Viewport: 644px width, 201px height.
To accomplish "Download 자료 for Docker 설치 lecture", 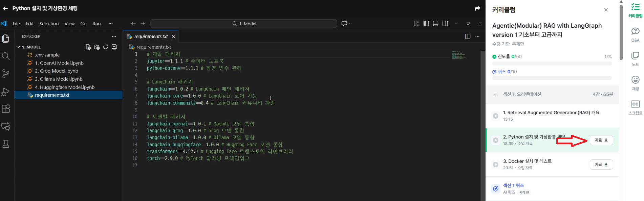I will (601, 165).
